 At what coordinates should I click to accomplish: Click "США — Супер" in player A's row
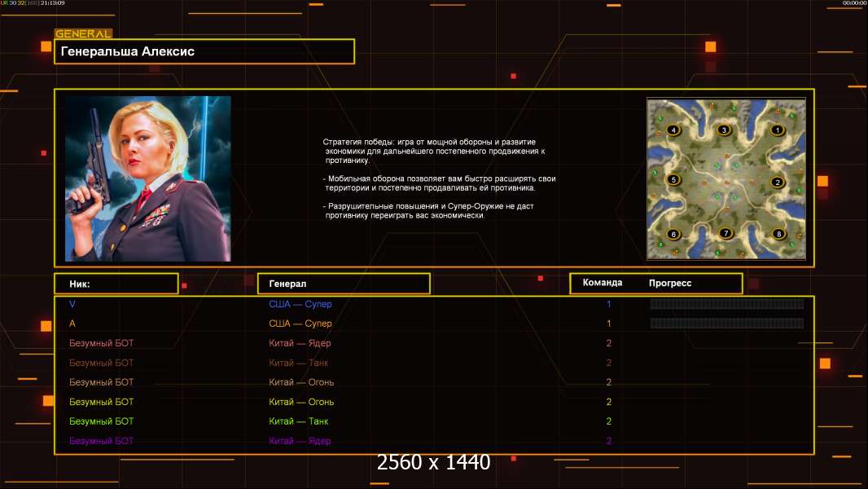(300, 324)
